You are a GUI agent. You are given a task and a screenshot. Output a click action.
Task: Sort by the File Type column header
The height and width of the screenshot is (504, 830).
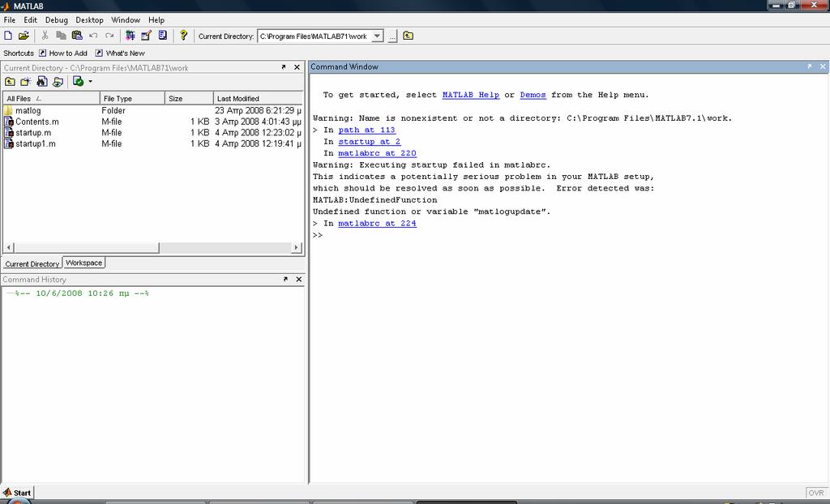pyautogui.click(x=132, y=99)
